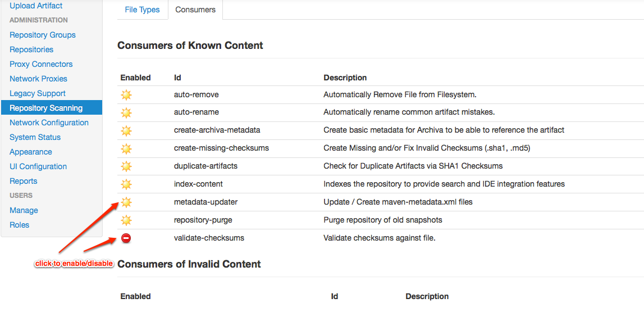Open Repository Groups in the sidebar

click(x=43, y=35)
